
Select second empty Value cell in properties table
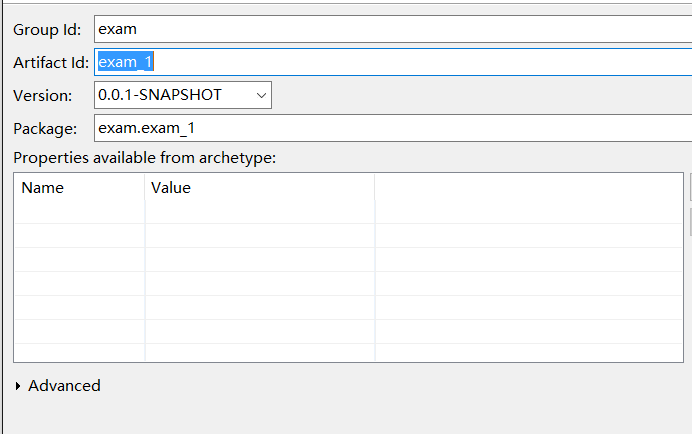[259, 235]
